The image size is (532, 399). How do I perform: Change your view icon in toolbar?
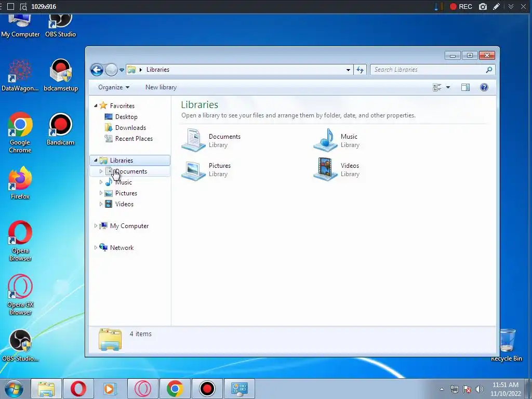[437, 87]
